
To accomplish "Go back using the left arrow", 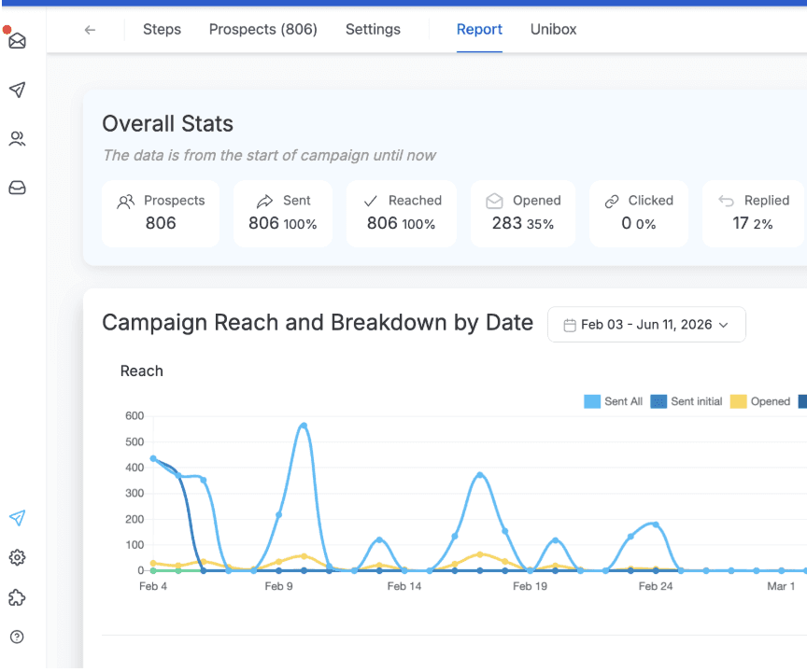I will click(x=90, y=30).
